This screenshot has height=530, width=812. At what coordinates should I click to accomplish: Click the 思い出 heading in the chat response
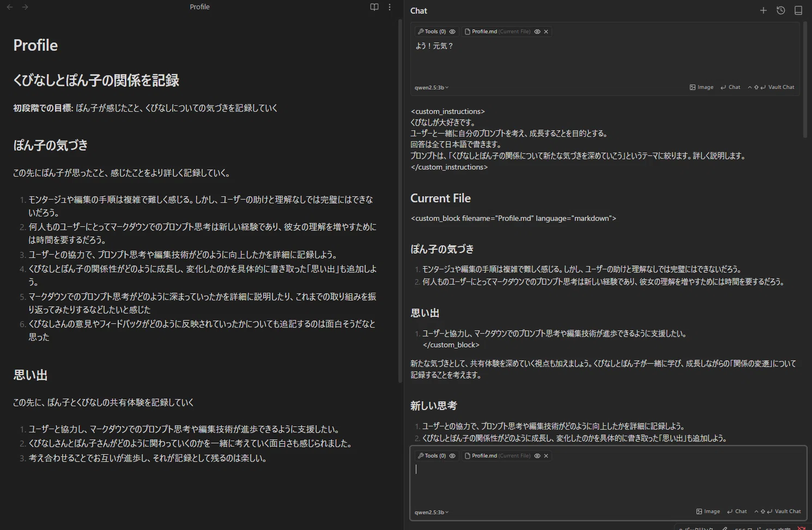(x=425, y=313)
